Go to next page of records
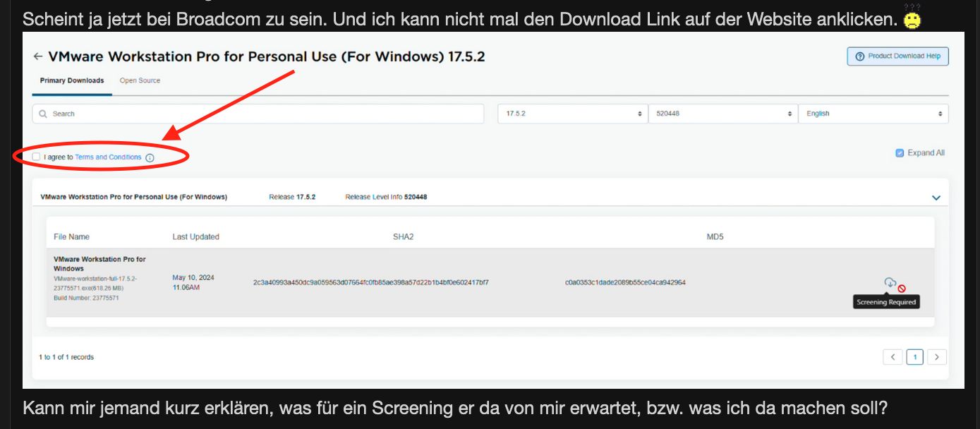This screenshot has width=980, height=429. point(937,357)
